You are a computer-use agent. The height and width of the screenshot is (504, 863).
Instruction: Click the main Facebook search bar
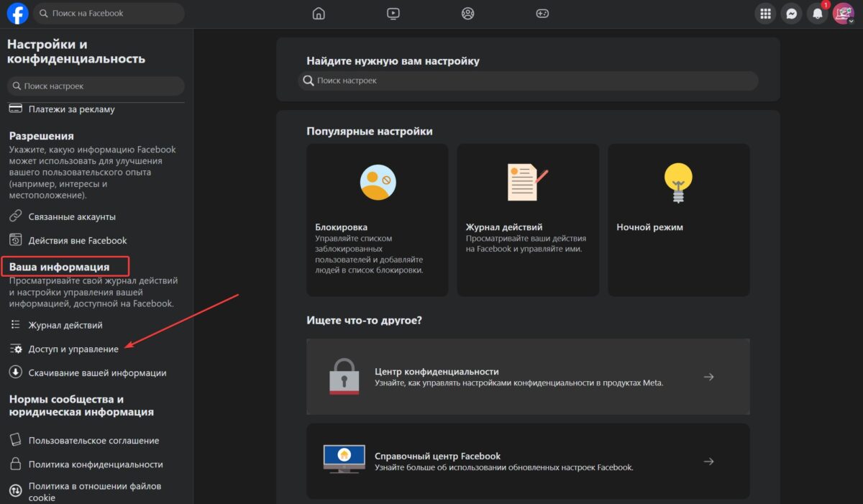[108, 13]
